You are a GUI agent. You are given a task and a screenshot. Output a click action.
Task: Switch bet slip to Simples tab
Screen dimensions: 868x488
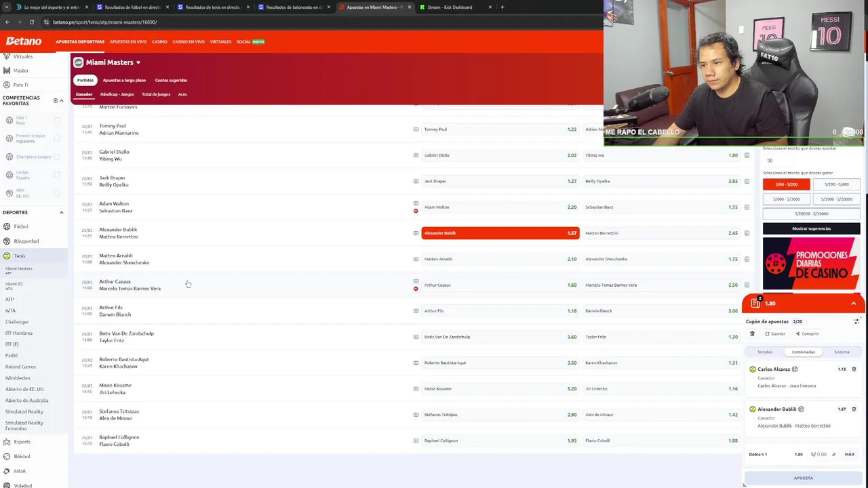(x=765, y=352)
